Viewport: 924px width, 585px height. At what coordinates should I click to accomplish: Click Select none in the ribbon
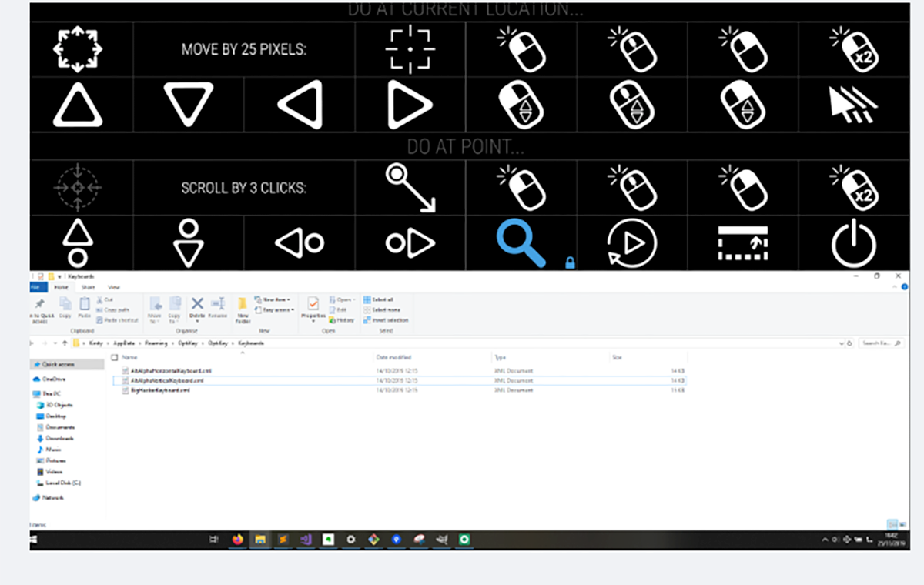tap(383, 309)
